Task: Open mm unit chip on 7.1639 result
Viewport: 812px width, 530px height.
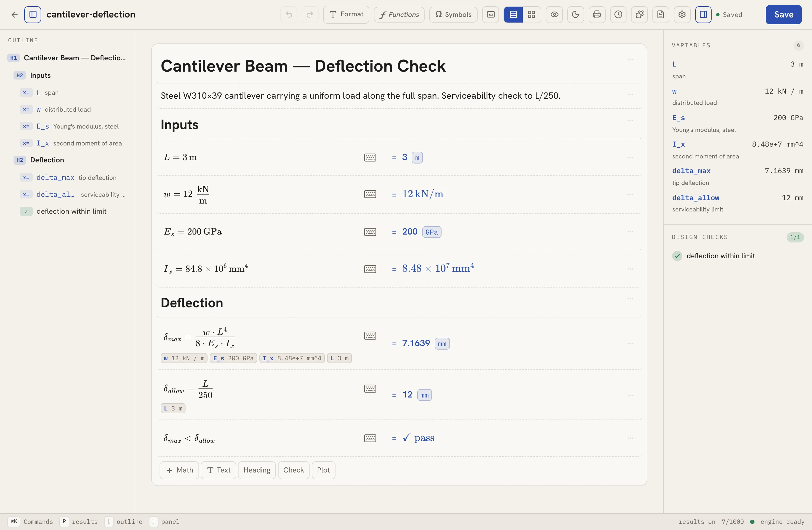Action: [442, 344]
